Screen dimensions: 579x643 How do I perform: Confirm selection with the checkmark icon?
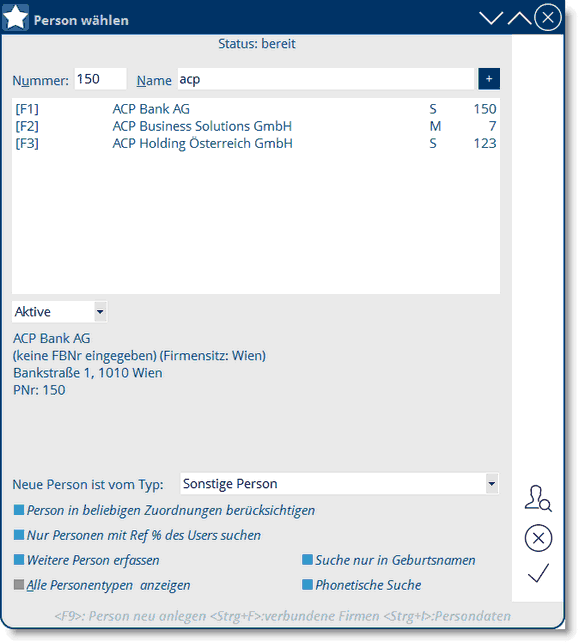pyautogui.click(x=538, y=573)
